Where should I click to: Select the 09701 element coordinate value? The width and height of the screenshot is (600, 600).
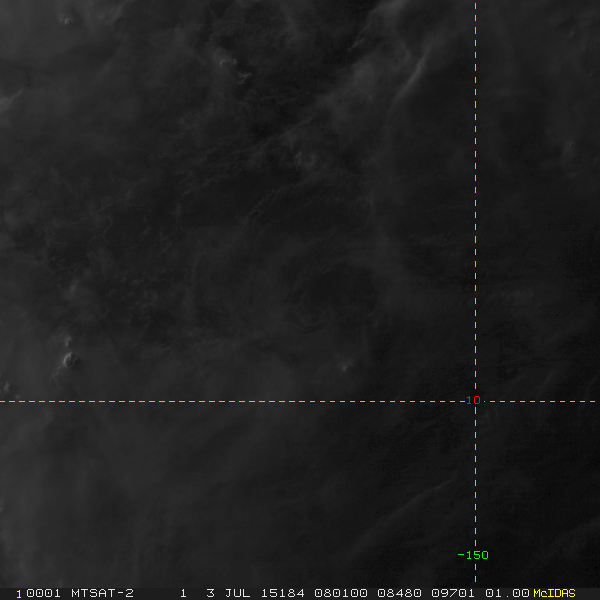click(x=453, y=593)
